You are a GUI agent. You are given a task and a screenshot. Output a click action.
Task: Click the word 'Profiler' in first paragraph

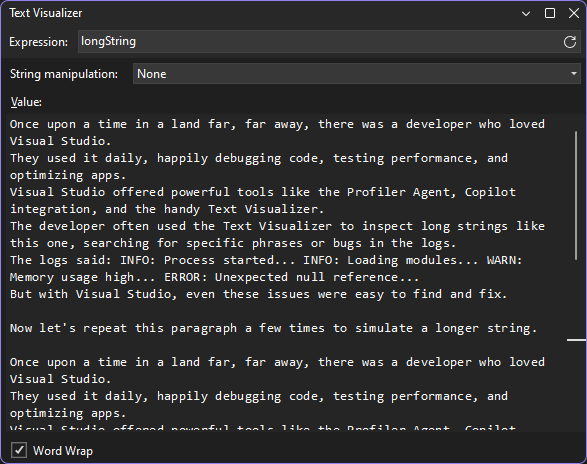[x=376, y=192]
